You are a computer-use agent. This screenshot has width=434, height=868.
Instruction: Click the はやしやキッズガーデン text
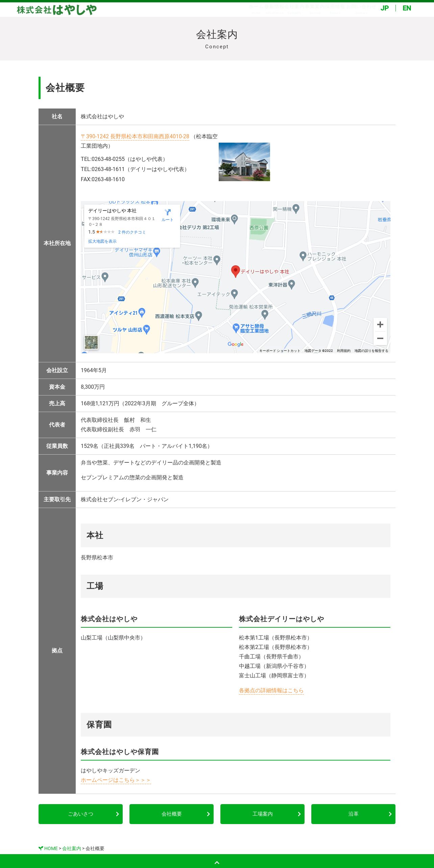coord(111,771)
